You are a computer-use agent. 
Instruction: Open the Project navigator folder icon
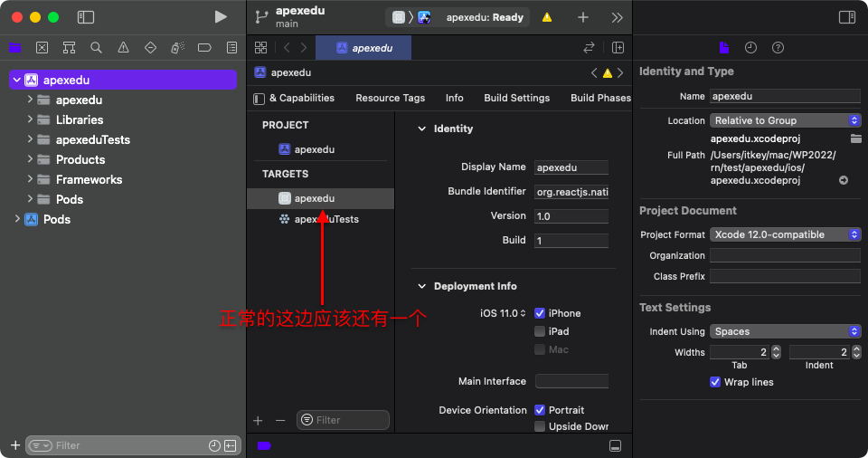[x=15, y=48]
